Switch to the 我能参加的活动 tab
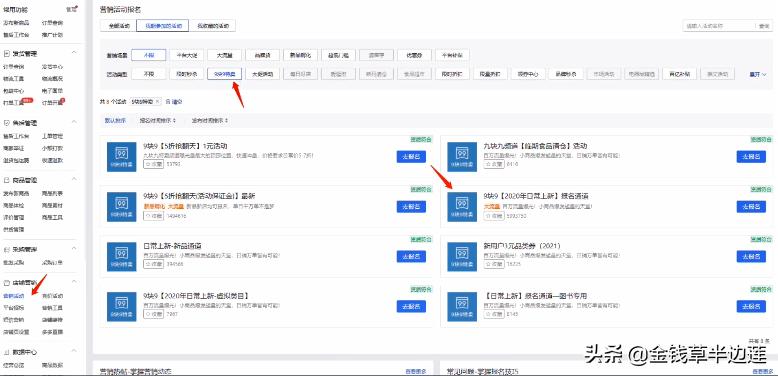Viewport: 778px width, 376px height. [163, 25]
